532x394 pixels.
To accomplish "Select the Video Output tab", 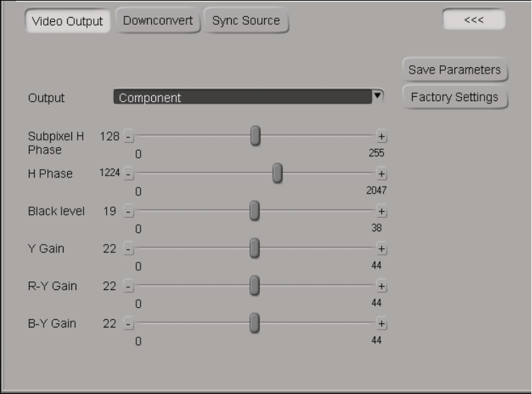I will click(68, 21).
